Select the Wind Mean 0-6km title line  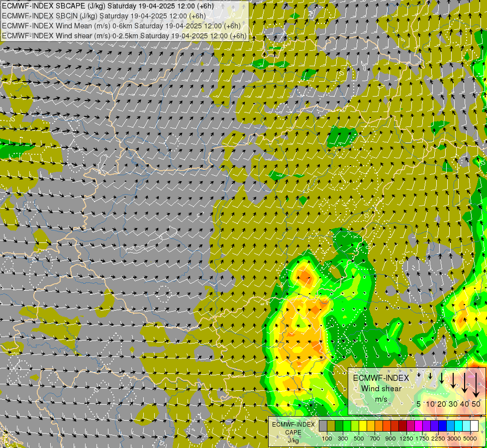121,26
